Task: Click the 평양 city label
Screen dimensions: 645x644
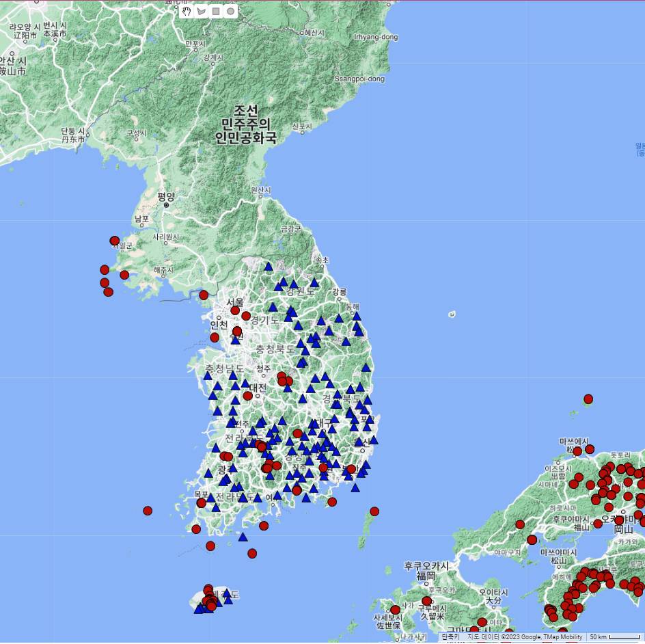Action: click(166, 197)
